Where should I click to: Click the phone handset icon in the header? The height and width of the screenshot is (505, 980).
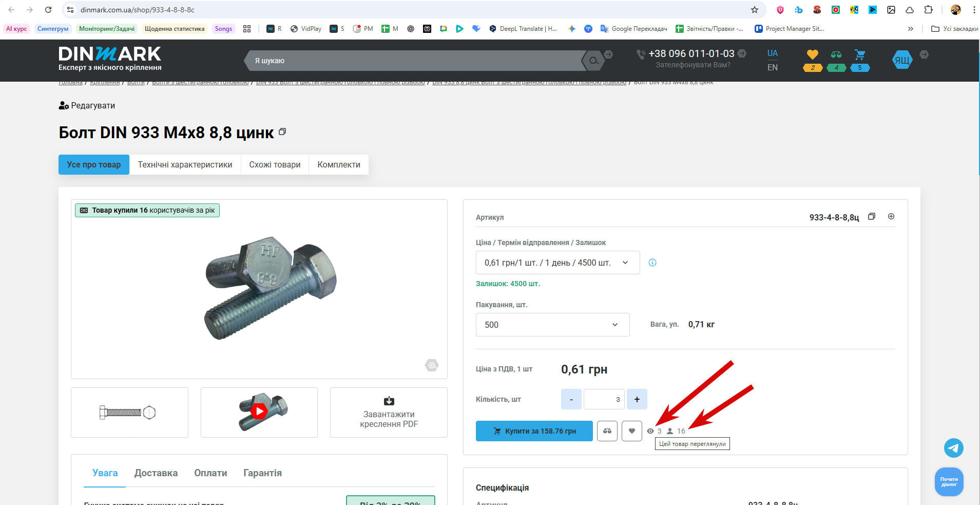(x=641, y=54)
